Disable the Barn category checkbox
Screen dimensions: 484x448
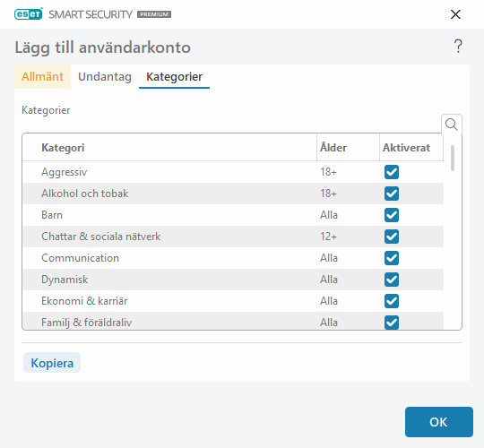(x=392, y=215)
